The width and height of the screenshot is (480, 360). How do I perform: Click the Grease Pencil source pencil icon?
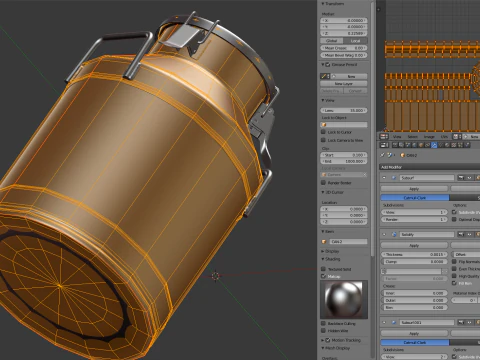point(324,76)
